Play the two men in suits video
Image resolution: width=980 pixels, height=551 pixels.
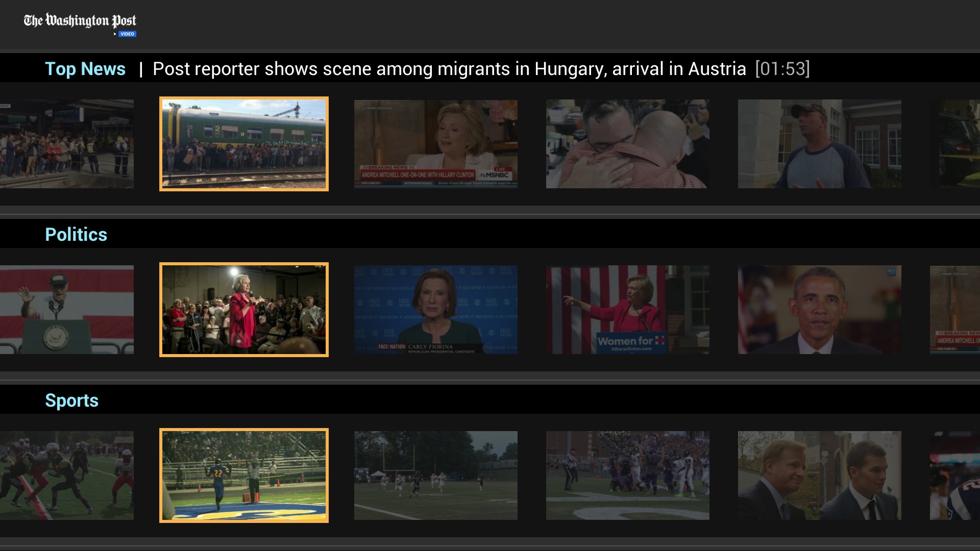coord(819,475)
